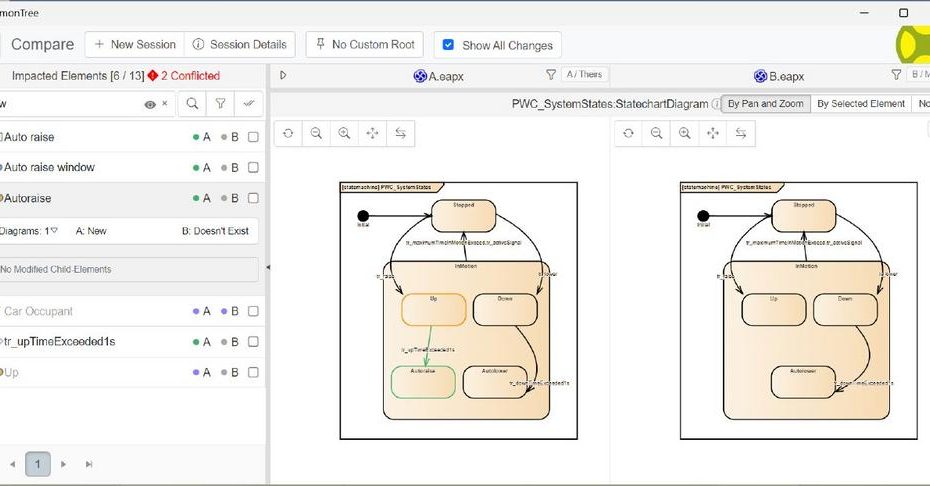Select By Pan and Zoom tab

pos(765,104)
